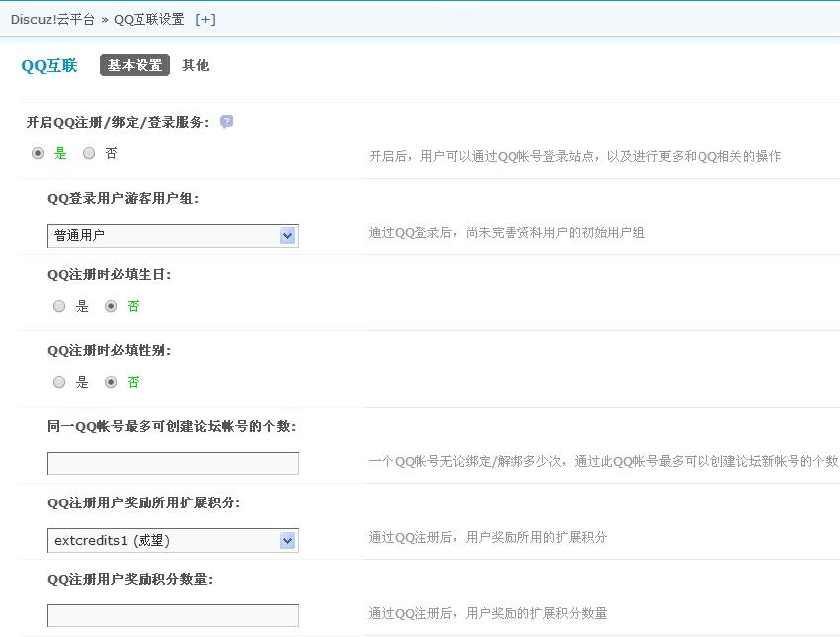Select 否 for QQ注册时必填生日
The width and height of the screenshot is (840, 637).
tap(111, 306)
